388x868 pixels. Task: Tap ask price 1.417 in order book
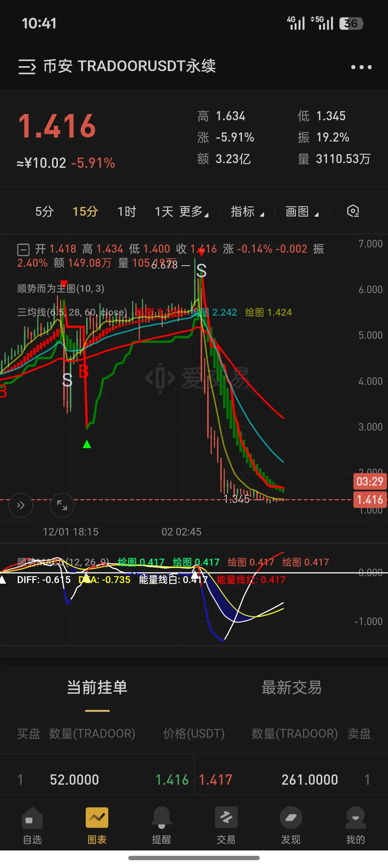[216, 780]
